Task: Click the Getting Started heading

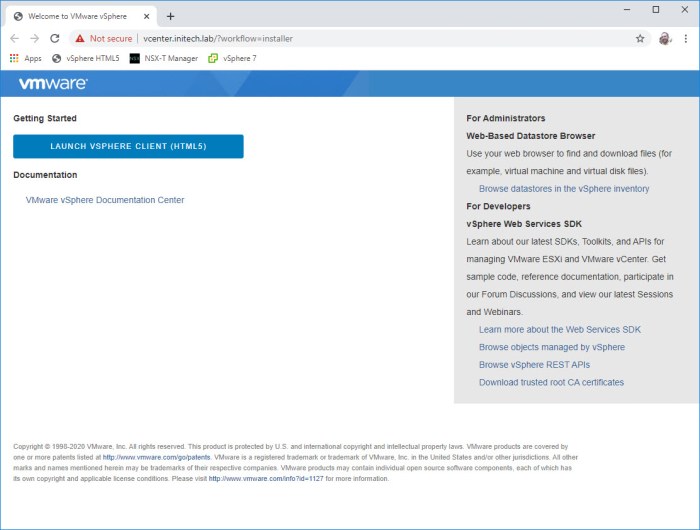Action: pos(45,118)
